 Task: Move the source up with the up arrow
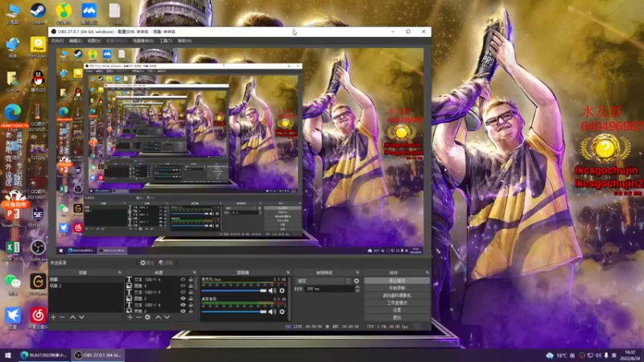coord(158,317)
